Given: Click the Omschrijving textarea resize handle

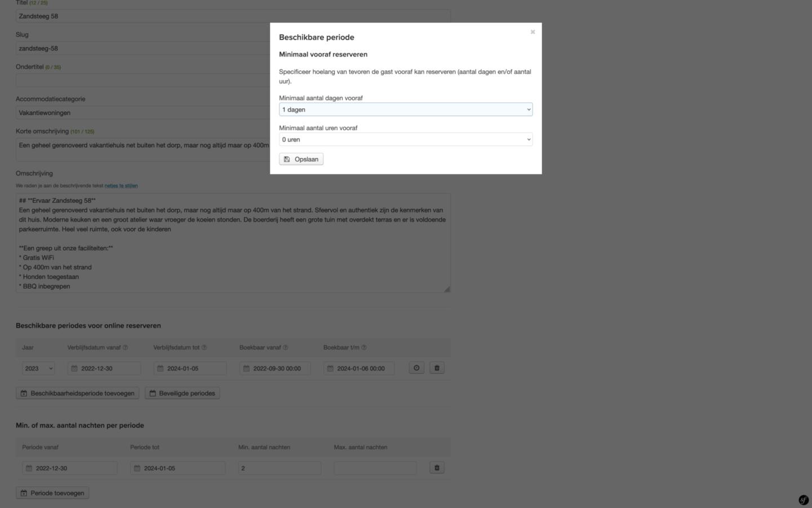Looking at the screenshot, I should point(447,289).
